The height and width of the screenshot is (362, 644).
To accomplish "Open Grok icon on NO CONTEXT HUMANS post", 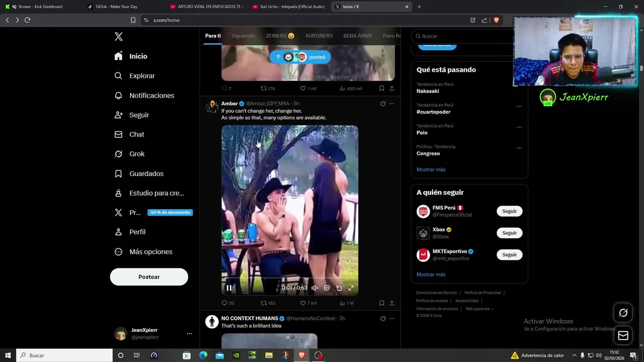I will point(383,318).
